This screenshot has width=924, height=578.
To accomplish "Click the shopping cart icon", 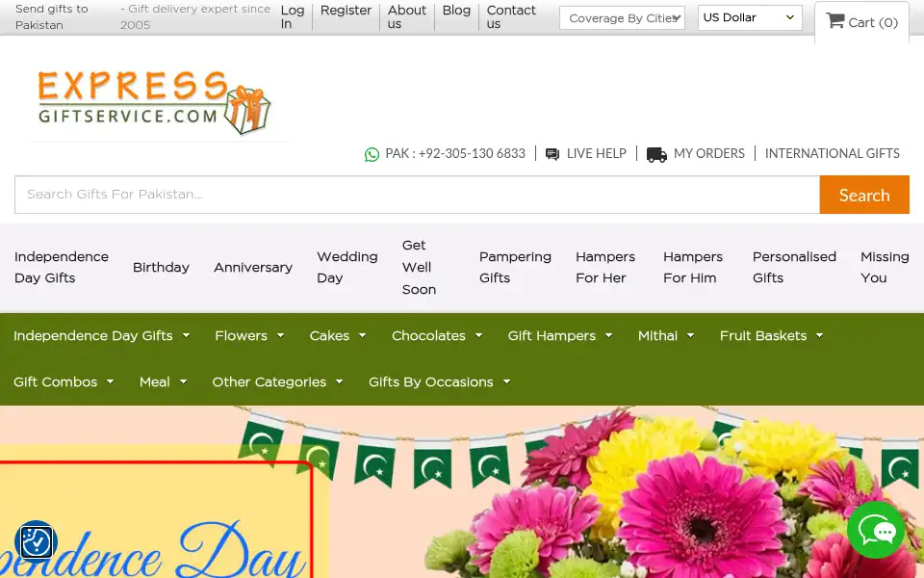I will (x=835, y=20).
